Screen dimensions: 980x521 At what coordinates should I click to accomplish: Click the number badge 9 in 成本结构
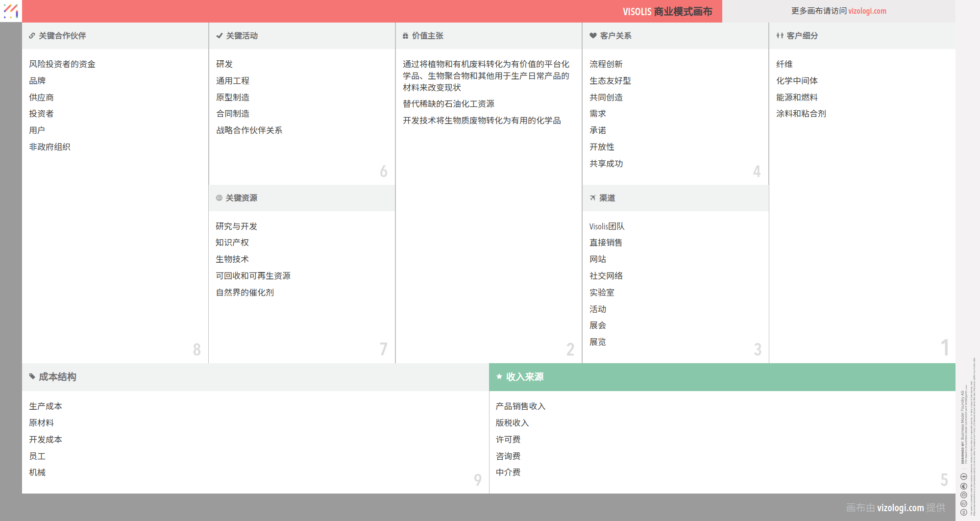tap(478, 481)
